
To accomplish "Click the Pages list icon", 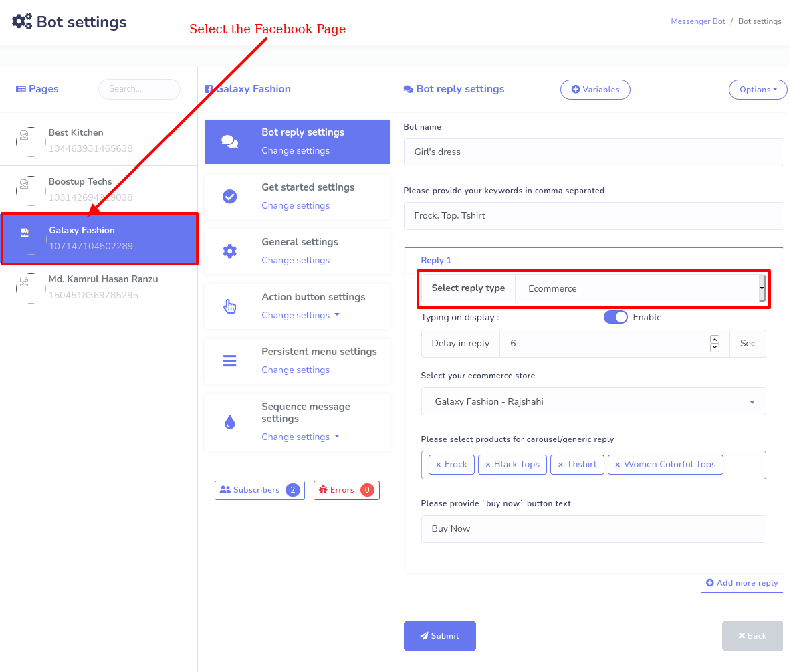I will pyautogui.click(x=21, y=89).
